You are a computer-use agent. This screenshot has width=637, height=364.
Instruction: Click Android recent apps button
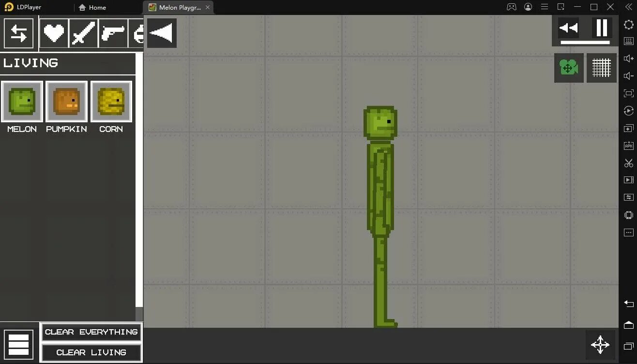coord(629,346)
